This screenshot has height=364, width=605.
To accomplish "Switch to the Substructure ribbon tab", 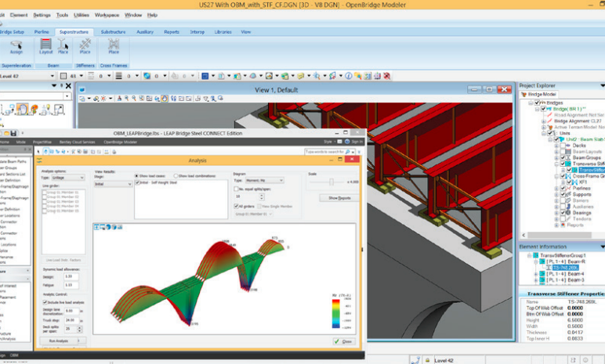I will (x=113, y=32).
